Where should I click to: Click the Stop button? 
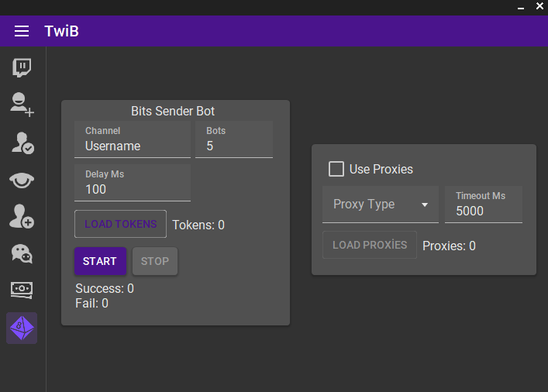pos(155,261)
